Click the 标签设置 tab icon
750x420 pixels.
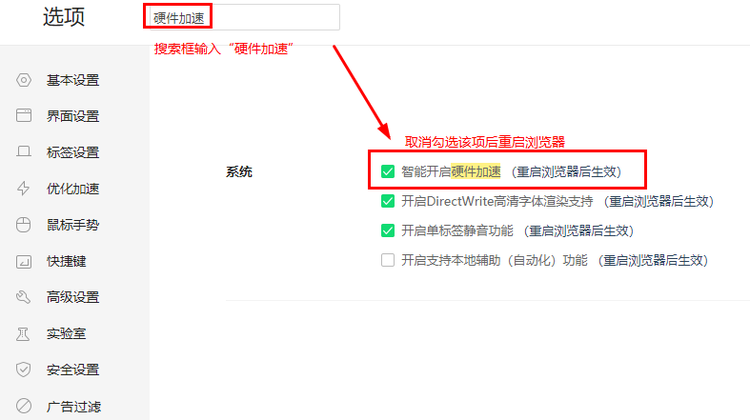point(23,152)
